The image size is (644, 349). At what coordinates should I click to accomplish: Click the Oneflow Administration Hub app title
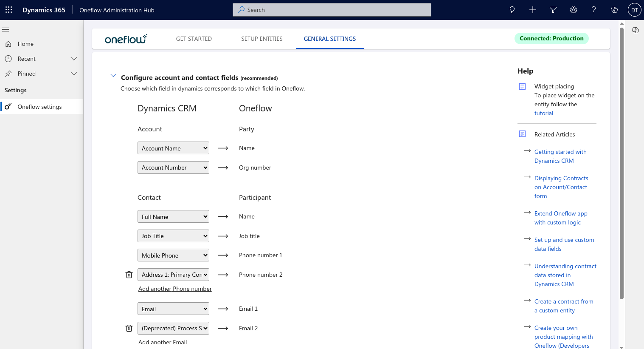(x=117, y=10)
